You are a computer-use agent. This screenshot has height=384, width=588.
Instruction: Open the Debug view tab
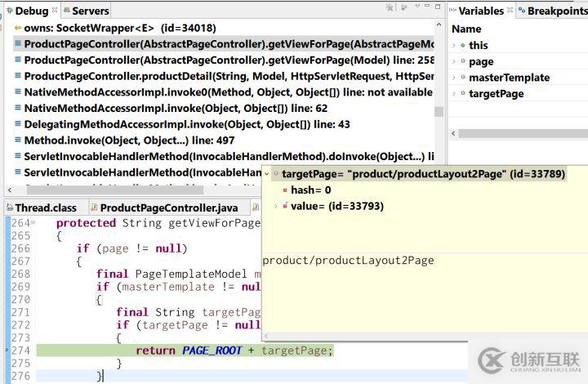pyautogui.click(x=32, y=11)
